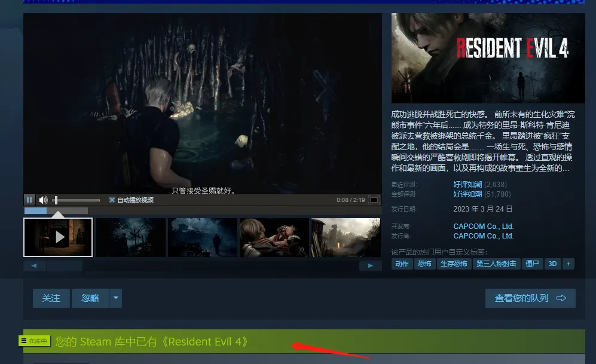Image resolution: width=596 pixels, height=364 pixels.
Task: Open the 第三人称射击 tag
Action: [496, 264]
